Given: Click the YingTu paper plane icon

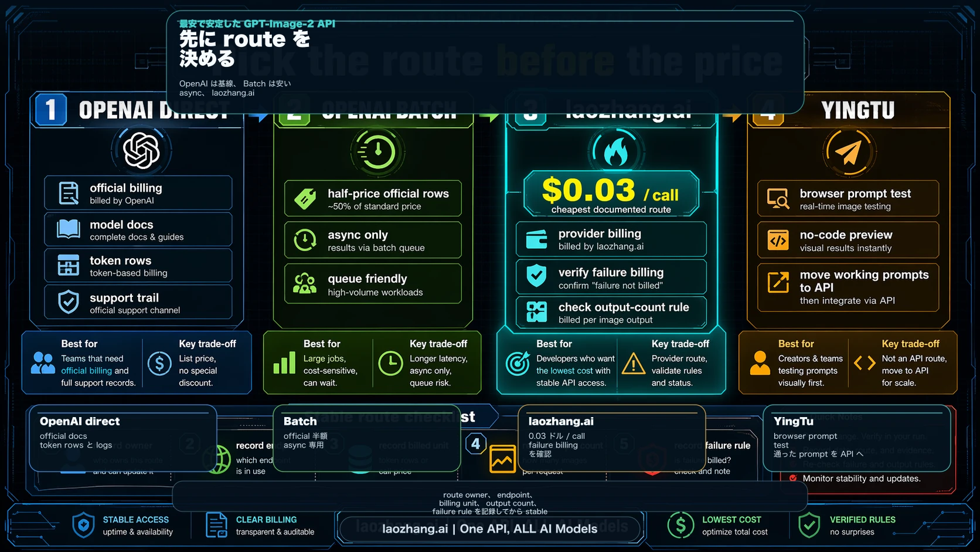Looking at the screenshot, I should point(848,152).
